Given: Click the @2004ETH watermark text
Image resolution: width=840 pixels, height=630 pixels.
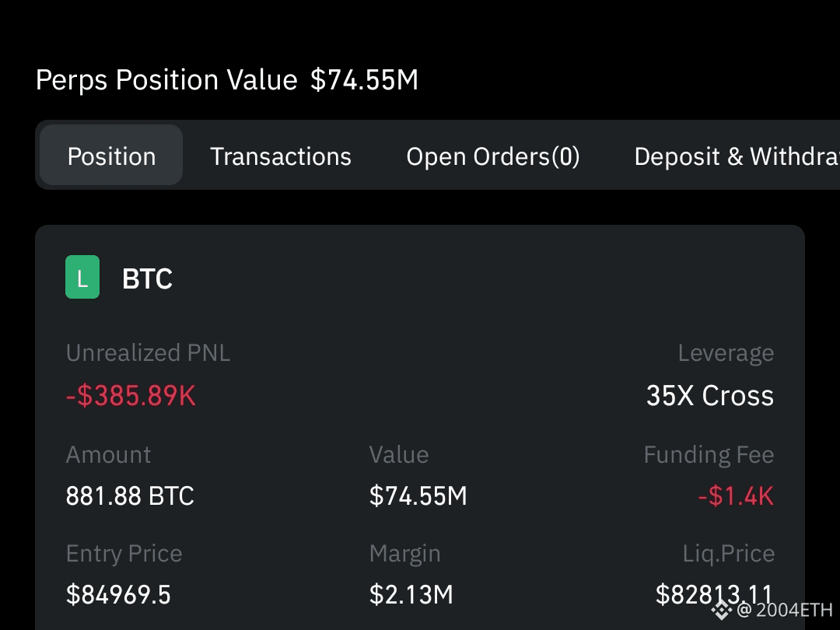Looking at the screenshot, I should pos(786,611).
